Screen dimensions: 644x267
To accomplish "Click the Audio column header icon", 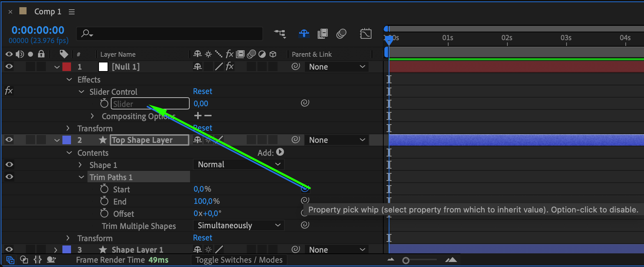I will [20, 54].
